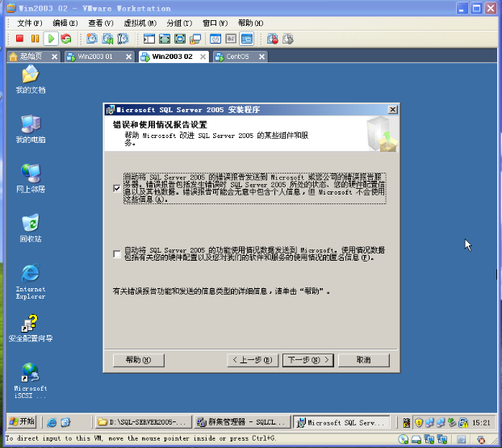The width and height of the screenshot is (502, 448).
Task: Switch to quick switch mode icon
Action: pos(165,39)
